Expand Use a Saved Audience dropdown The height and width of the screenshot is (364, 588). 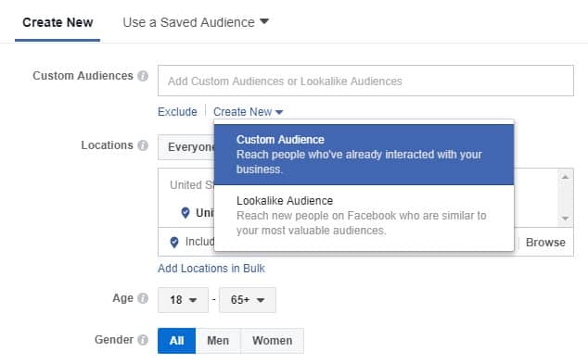(196, 22)
